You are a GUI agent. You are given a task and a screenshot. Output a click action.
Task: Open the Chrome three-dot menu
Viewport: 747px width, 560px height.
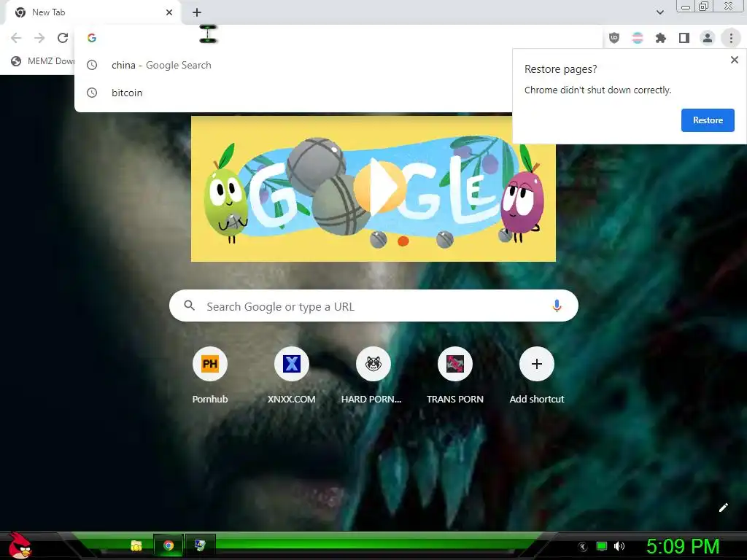pyautogui.click(x=731, y=38)
